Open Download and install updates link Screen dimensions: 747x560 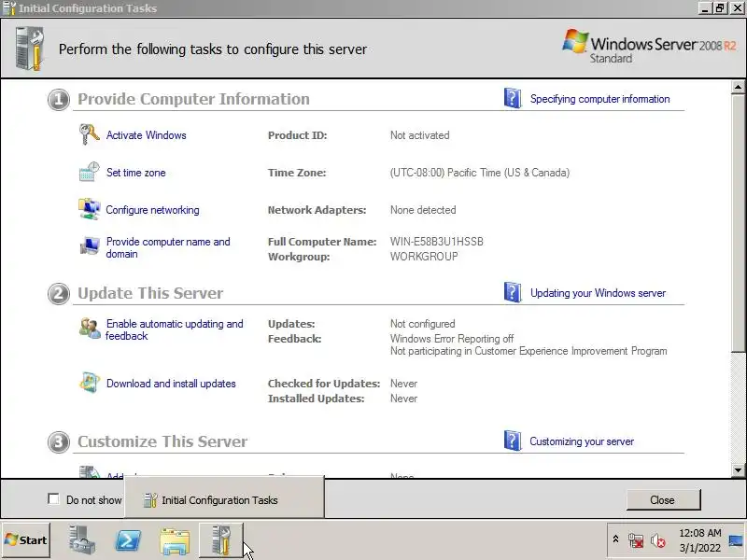pyautogui.click(x=171, y=384)
